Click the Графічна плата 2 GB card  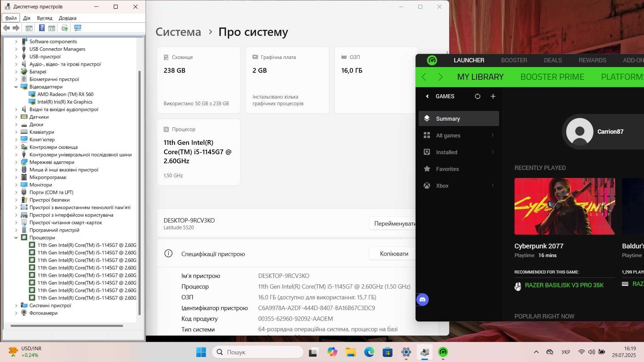287,80
